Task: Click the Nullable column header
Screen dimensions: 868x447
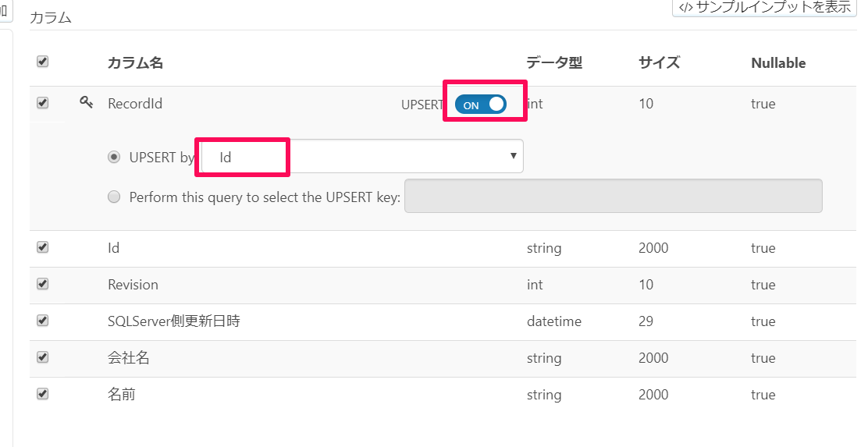Action: tap(778, 63)
